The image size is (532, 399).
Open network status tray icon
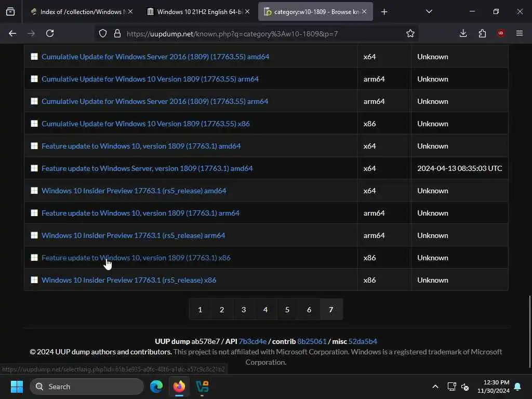point(451,387)
